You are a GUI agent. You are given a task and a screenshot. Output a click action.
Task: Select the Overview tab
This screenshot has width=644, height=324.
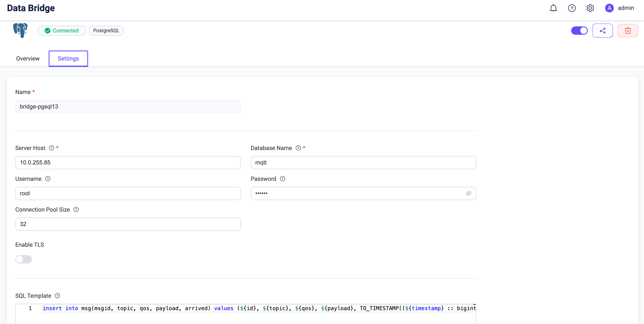coord(28,58)
